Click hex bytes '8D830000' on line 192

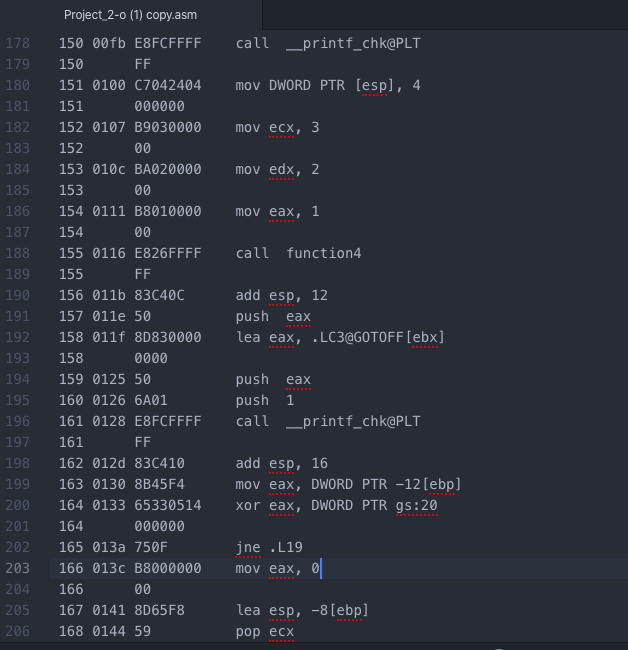click(168, 337)
